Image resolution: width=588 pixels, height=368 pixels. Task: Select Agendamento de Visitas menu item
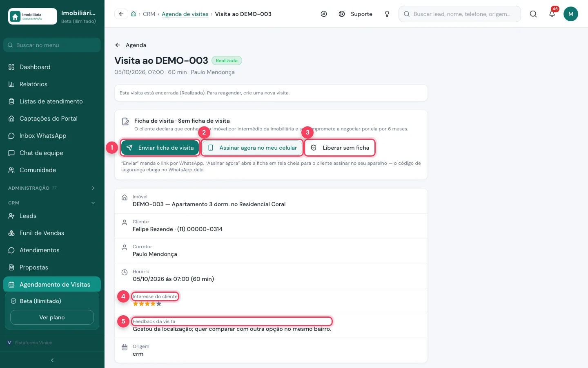coord(52,285)
